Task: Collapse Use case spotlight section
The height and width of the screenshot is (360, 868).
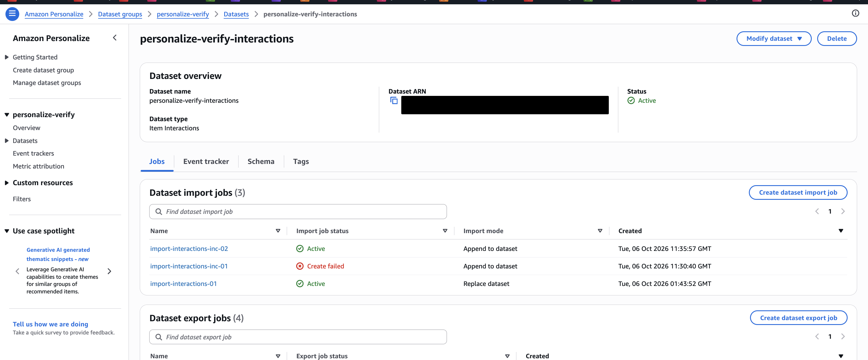Action: click(x=6, y=231)
